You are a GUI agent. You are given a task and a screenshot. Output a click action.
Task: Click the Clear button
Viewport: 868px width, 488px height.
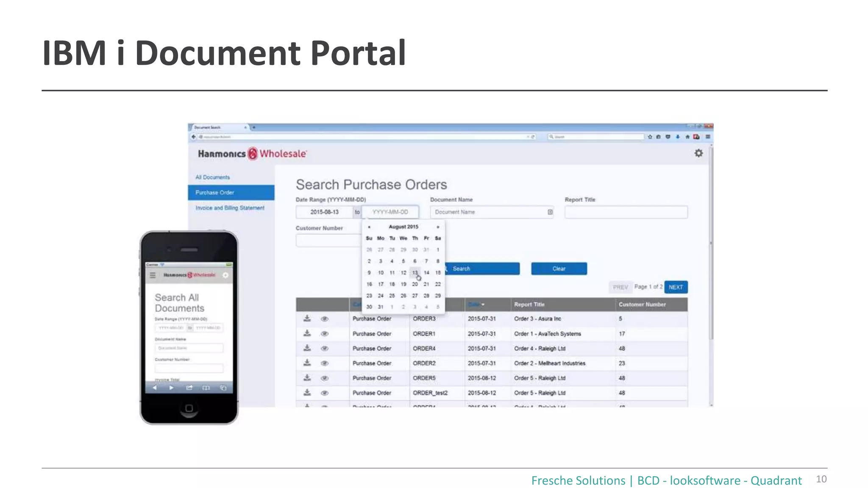coord(559,269)
